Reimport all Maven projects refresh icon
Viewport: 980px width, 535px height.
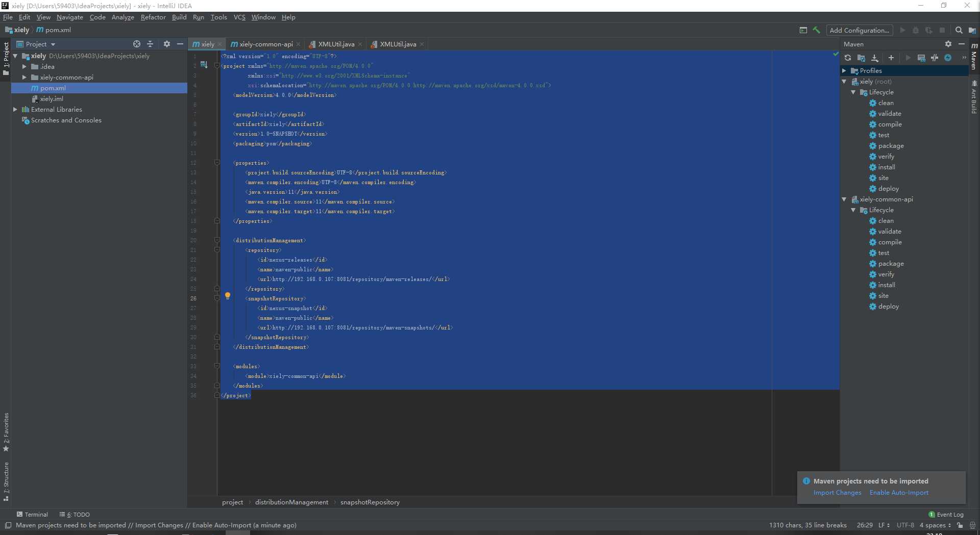pos(848,58)
